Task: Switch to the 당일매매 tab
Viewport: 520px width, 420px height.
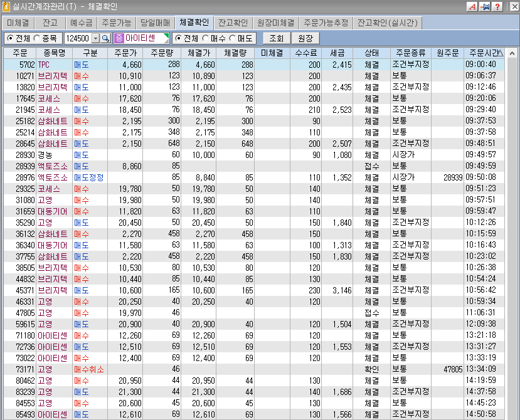Action: [x=155, y=23]
